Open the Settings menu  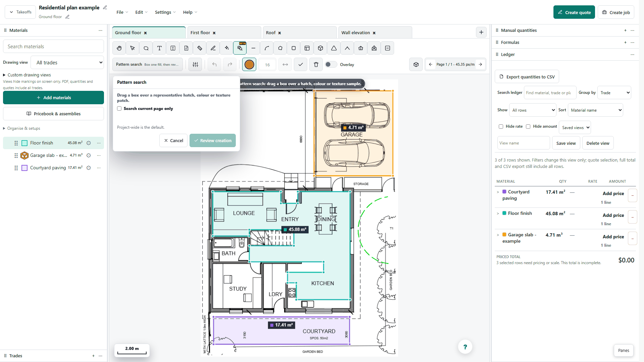coord(165,12)
